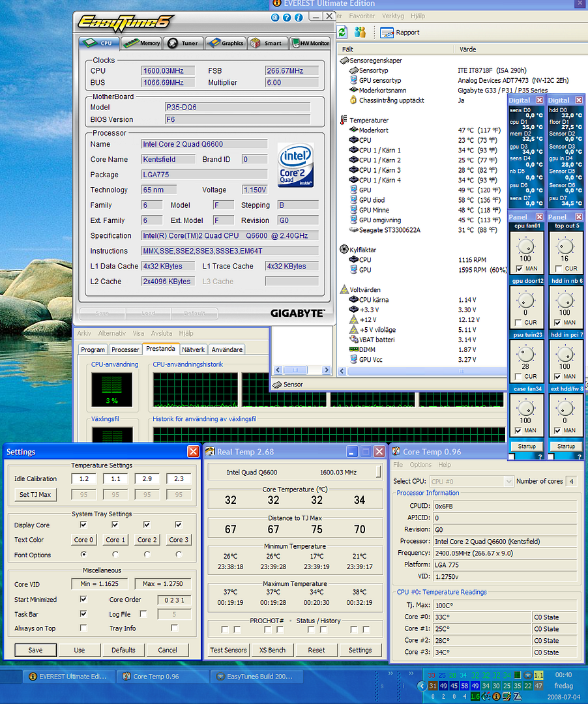This screenshot has height=704, width=588.
Task: Enable Always on Top checkbox
Action: tap(83, 628)
